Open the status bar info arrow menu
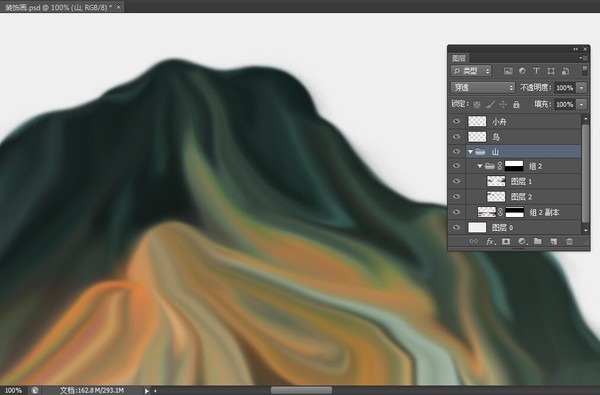Image resolution: width=600 pixels, height=395 pixels. point(146,391)
